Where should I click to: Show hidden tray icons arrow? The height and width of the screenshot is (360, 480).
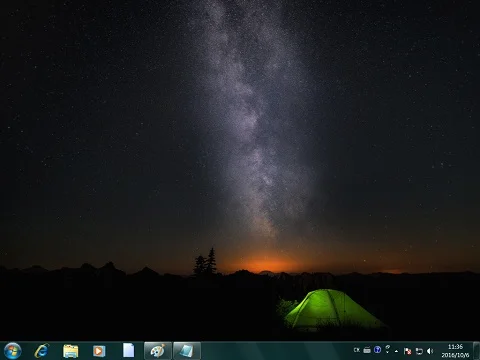(396, 351)
